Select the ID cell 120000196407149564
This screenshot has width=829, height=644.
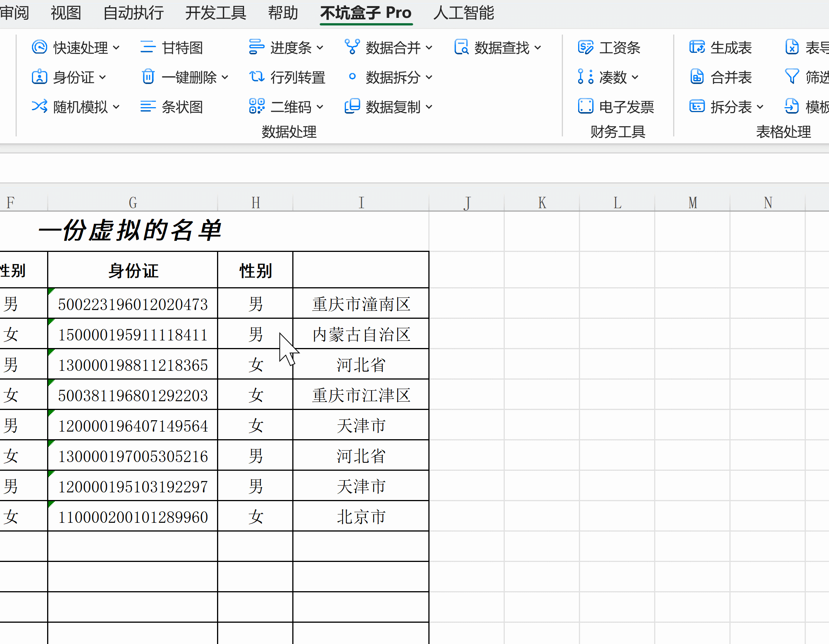[133, 425]
